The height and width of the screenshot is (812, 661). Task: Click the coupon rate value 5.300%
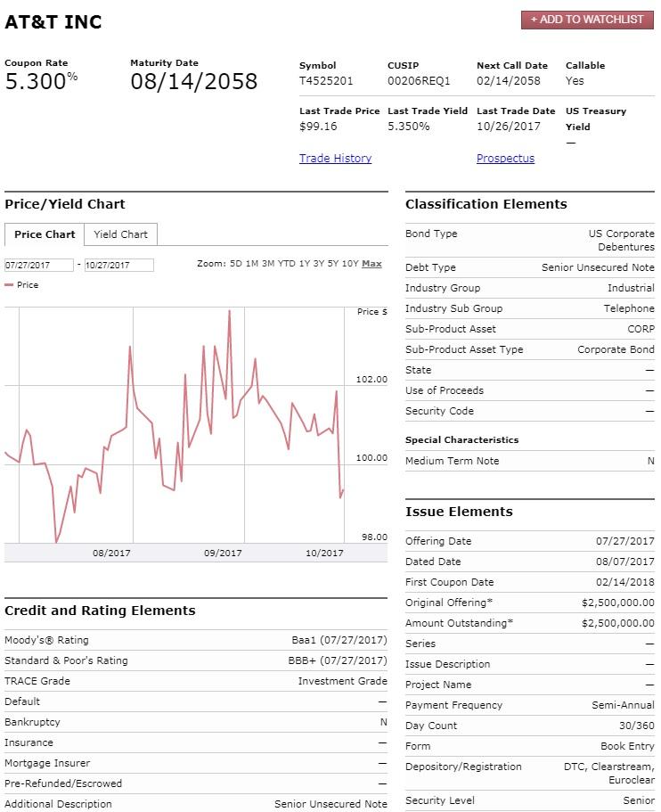pos(41,81)
